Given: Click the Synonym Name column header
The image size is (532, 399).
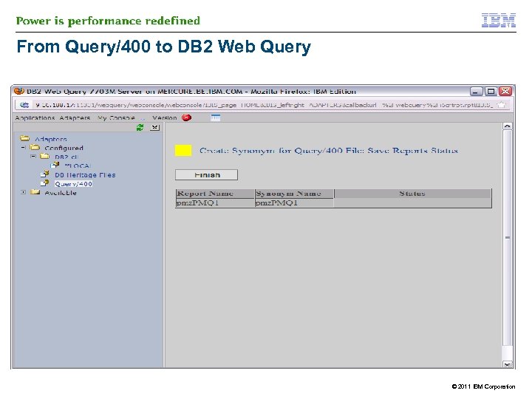Looking at the screenshot, I should tap(294, 194).
